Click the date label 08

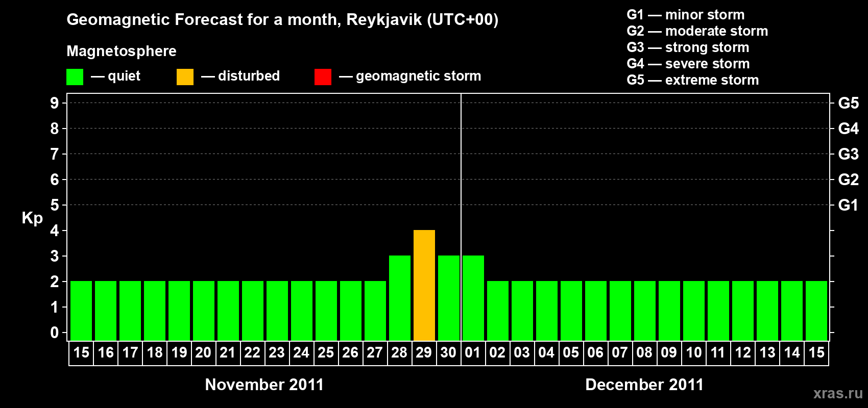click(644, 352)
